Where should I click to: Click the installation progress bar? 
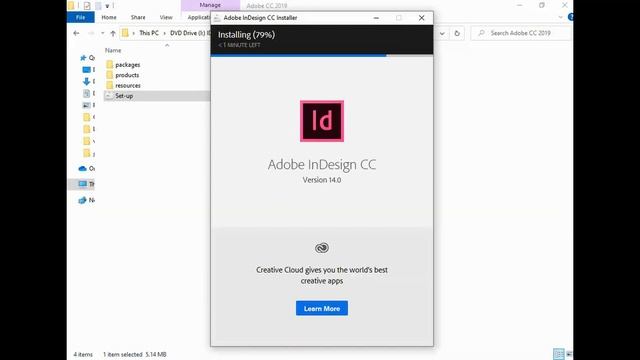tap(322, 55)
